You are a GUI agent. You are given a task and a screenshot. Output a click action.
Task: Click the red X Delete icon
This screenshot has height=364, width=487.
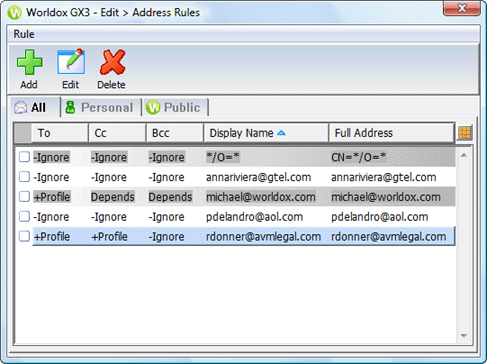tap(112, 62)
